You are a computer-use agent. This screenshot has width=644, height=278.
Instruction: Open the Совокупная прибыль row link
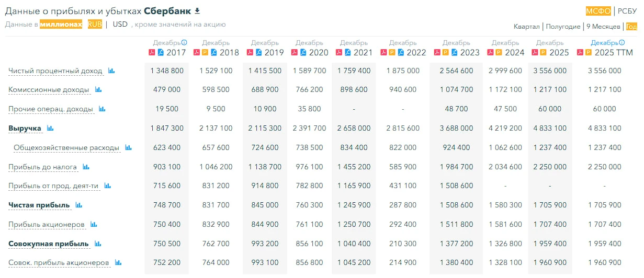(48, 244)
